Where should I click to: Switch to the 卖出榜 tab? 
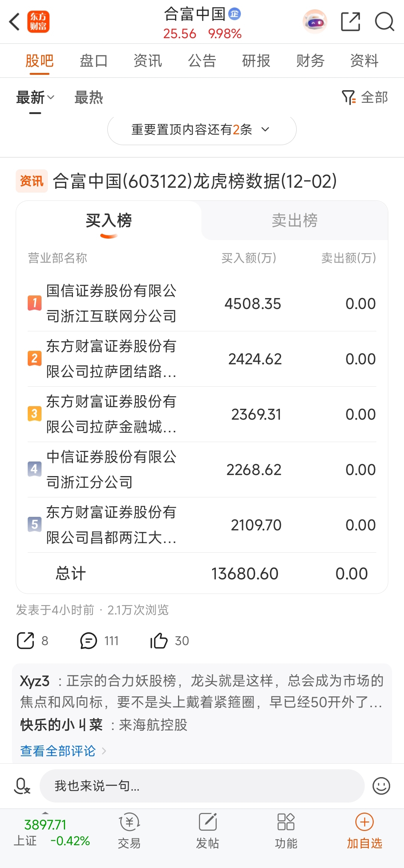pyautogui.click(x=295, y=221)
